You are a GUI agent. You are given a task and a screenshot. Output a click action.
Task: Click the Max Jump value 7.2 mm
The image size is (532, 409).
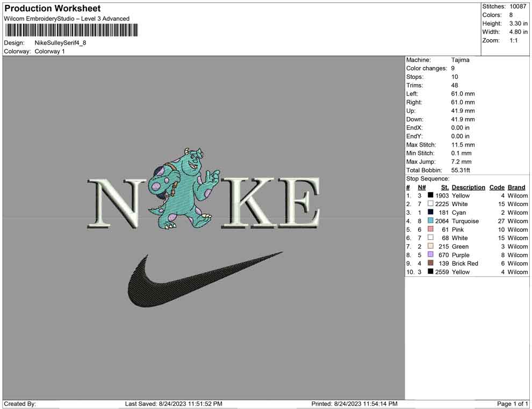pos(461,162)
